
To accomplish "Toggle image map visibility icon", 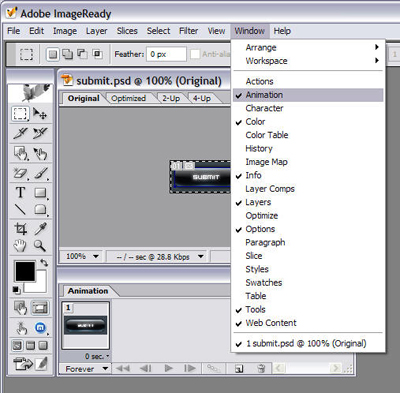I will coord(20,308).
